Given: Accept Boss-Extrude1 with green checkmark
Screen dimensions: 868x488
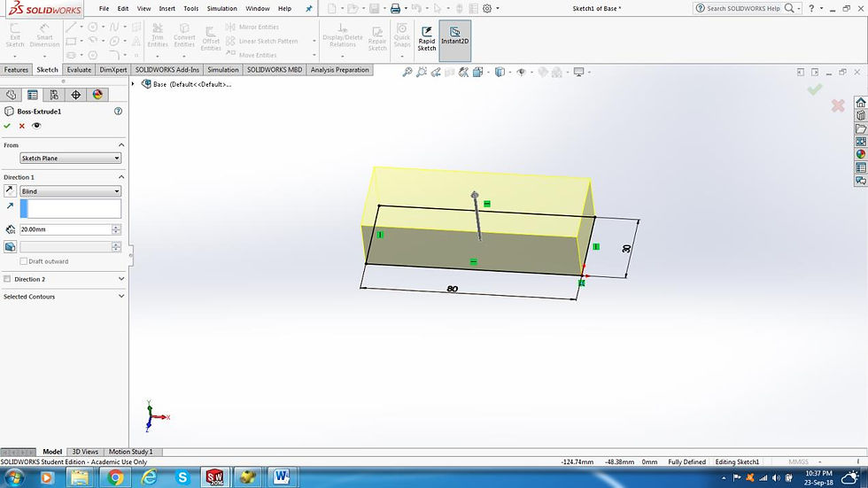Looking at the screenshot, I should click(7, 126).
